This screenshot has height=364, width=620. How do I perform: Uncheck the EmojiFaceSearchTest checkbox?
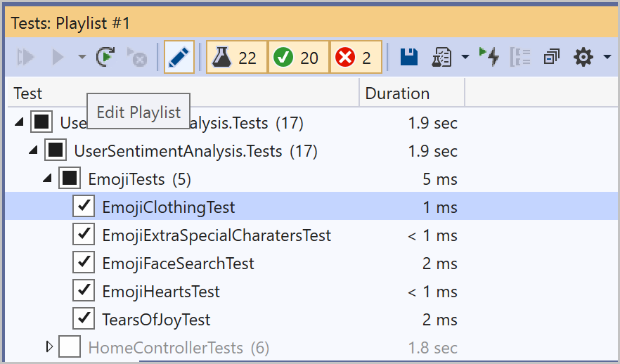pyautogui.click(x=84, y=262)
